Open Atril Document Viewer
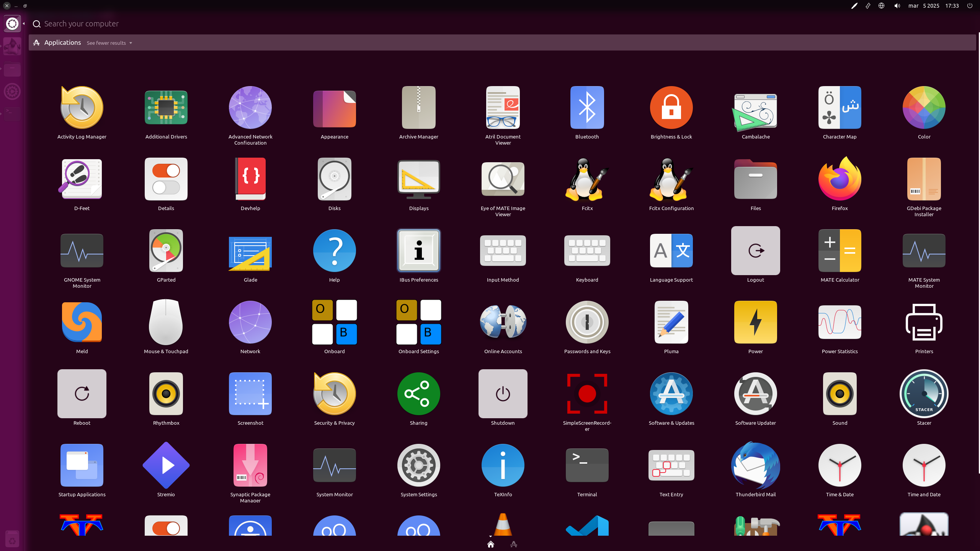The width and height of the screenshot is (980, 551). (x=503, y=108)
